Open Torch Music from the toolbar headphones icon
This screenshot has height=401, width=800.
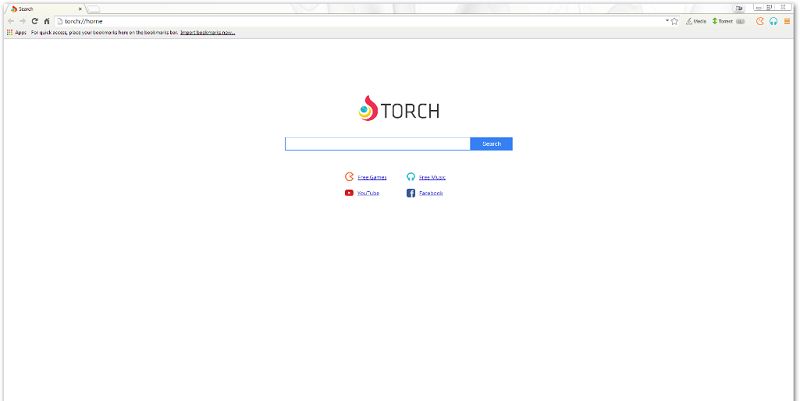(x=773, y=21)
